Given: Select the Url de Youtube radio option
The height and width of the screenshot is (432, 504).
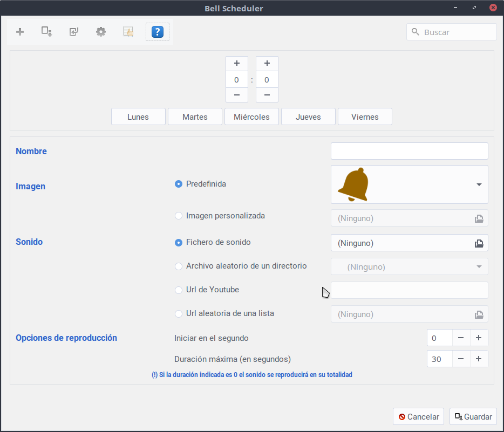Looking at the screenshot, I should coord(179,290).
